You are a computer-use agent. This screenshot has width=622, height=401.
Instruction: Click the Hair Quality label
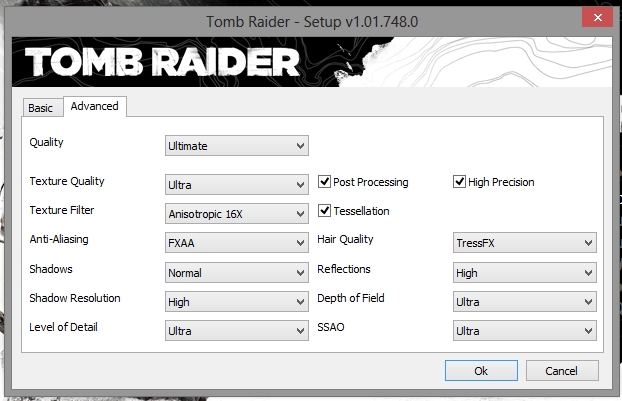click(346, 239)
